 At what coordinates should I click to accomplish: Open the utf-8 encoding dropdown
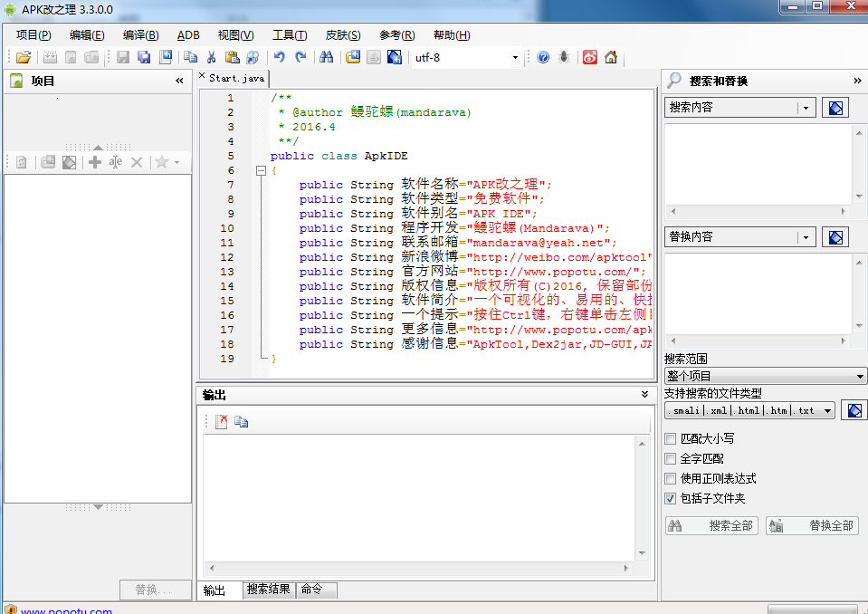click(x=515, y=58)
